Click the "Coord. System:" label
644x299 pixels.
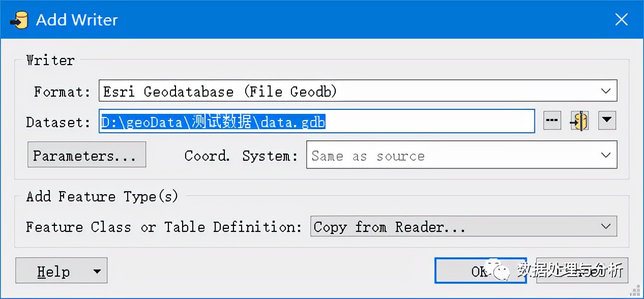pyautogui.click(x=241, y=156)
